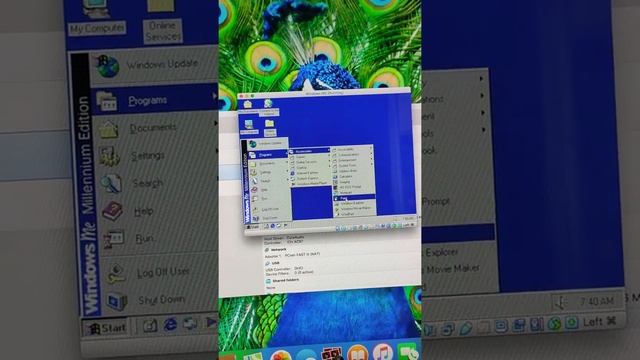
Task: Open FaceTime in macOS dock
Action: 408,352
